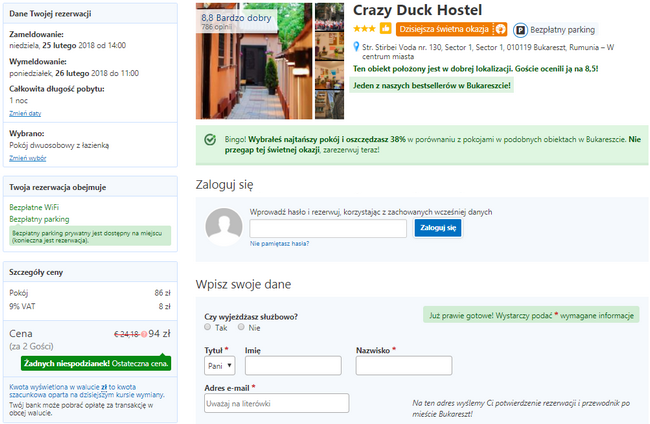The image size is (650, 424).
Task: Click the struck-through €24,18 price
Action: coord(126,334)
